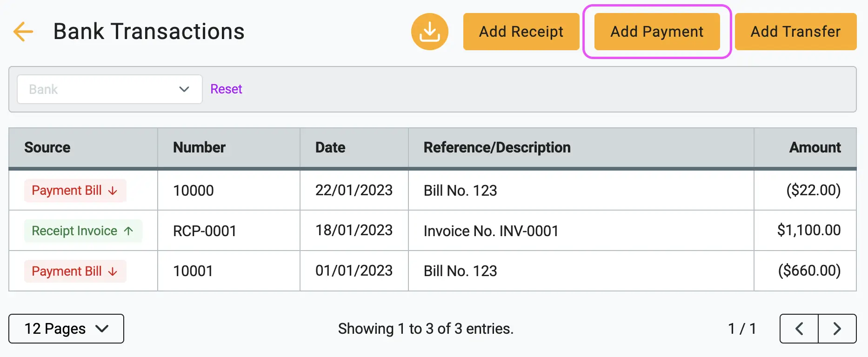Open the Payment Bill tag for 10001

click(x=75, y=271)
